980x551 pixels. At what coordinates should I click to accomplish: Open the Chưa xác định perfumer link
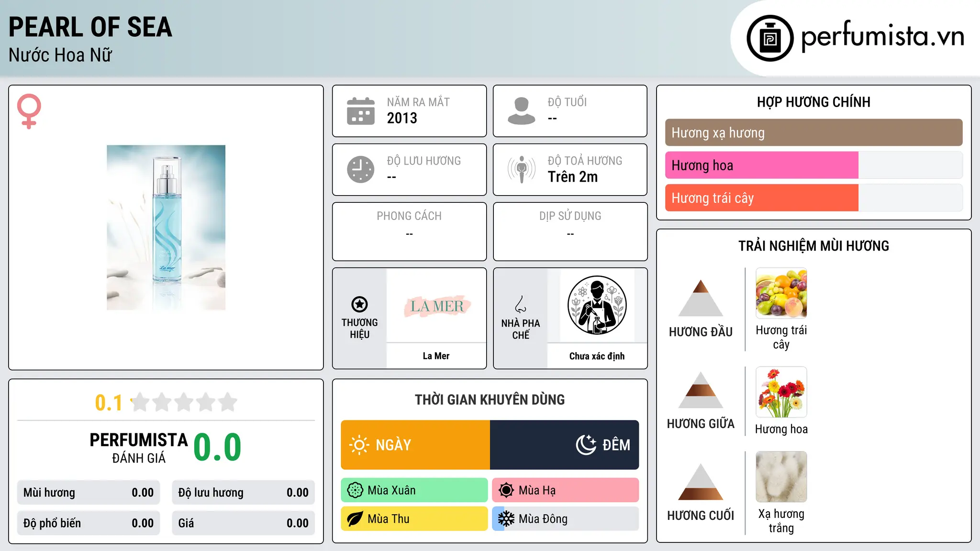coord(597,356)
